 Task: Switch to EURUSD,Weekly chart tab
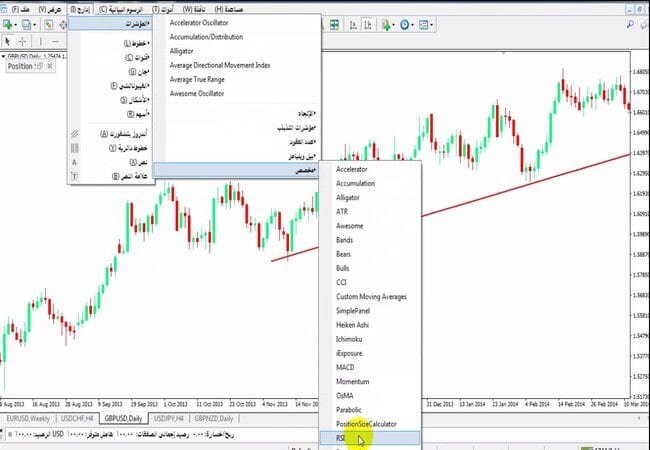point(28,419)
